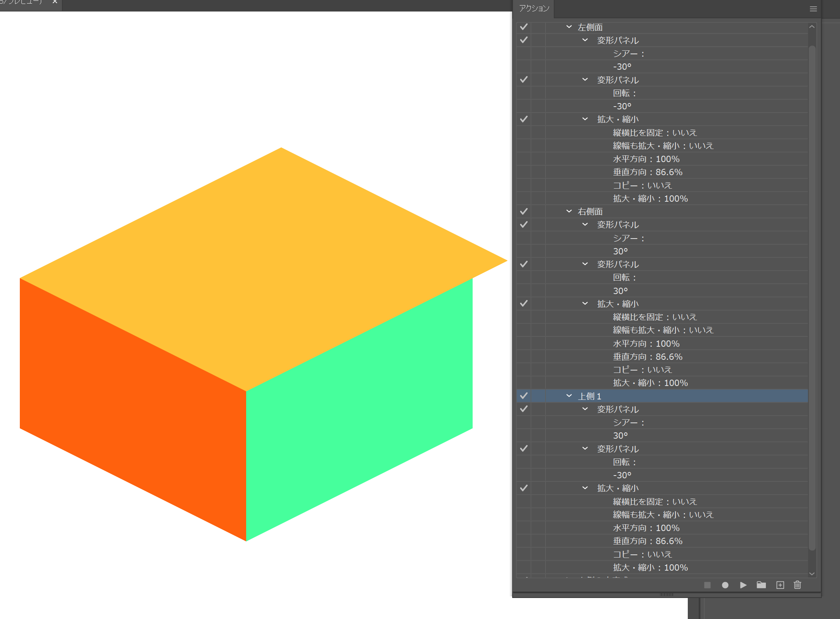Create a new action with the plus icon
Viewport: 840px width, 619px height.
pos(780,585)
